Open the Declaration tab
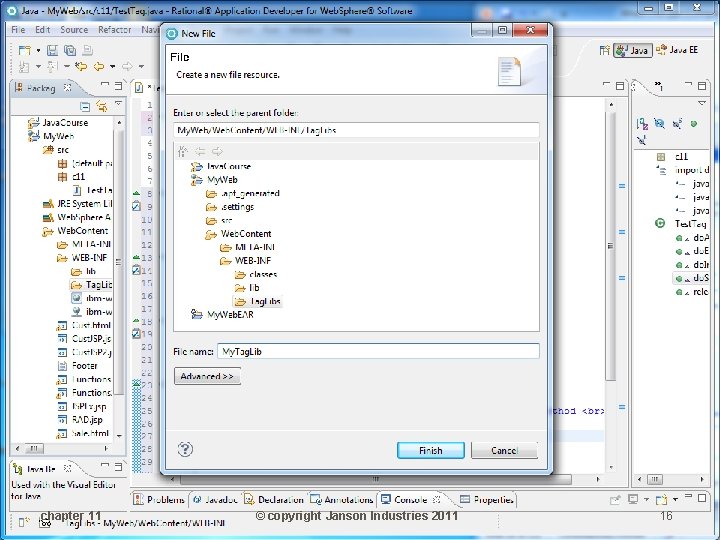The image size is (720, 540). pos(274,499)
